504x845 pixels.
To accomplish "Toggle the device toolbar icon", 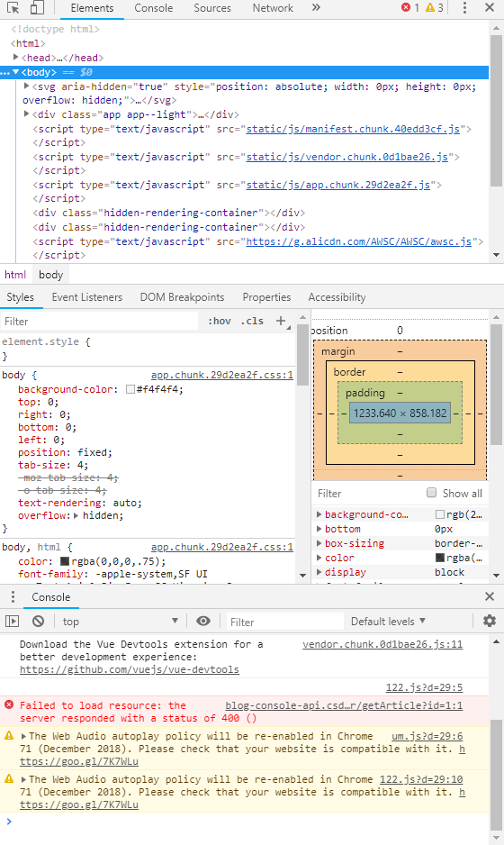I will click(x=37, y=8).
